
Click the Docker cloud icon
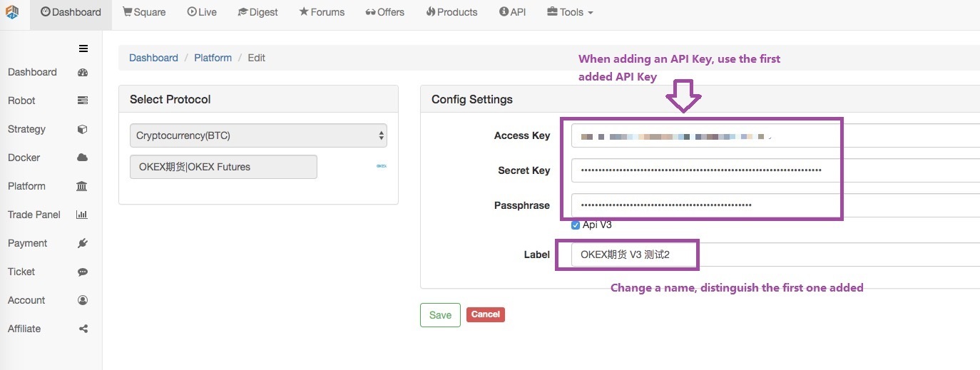coord(82,158)
